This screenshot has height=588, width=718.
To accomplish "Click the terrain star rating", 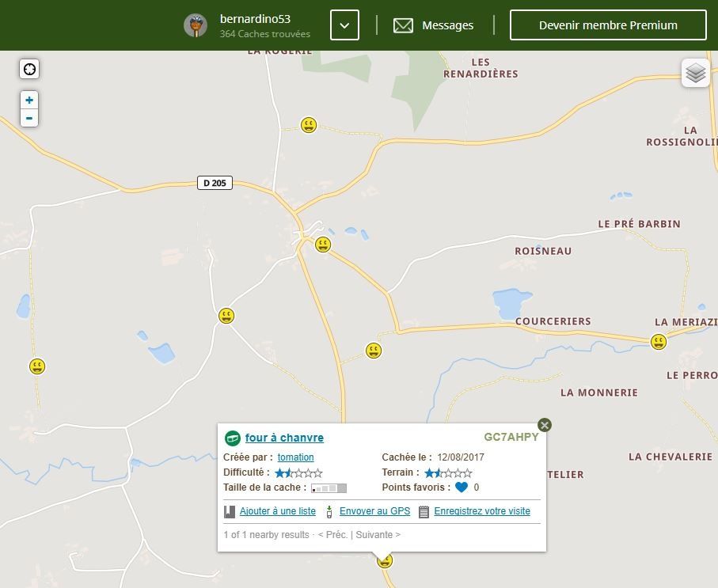I will point(448,473).
